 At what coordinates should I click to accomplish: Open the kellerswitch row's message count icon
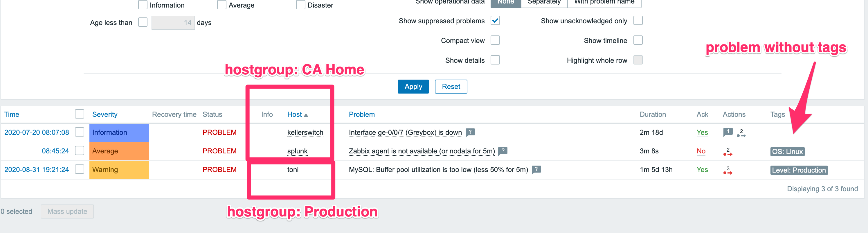click(728, 132)
